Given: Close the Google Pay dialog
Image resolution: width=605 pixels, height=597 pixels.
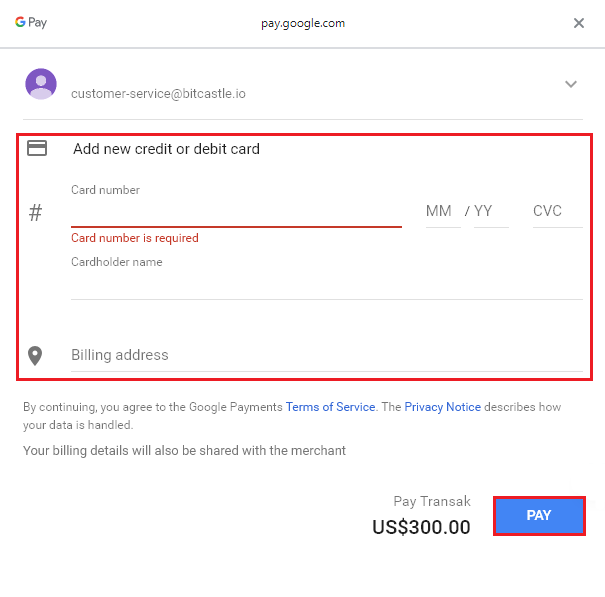Looking at the screenshot, I should pyautogui.click(x=578, y=23).
